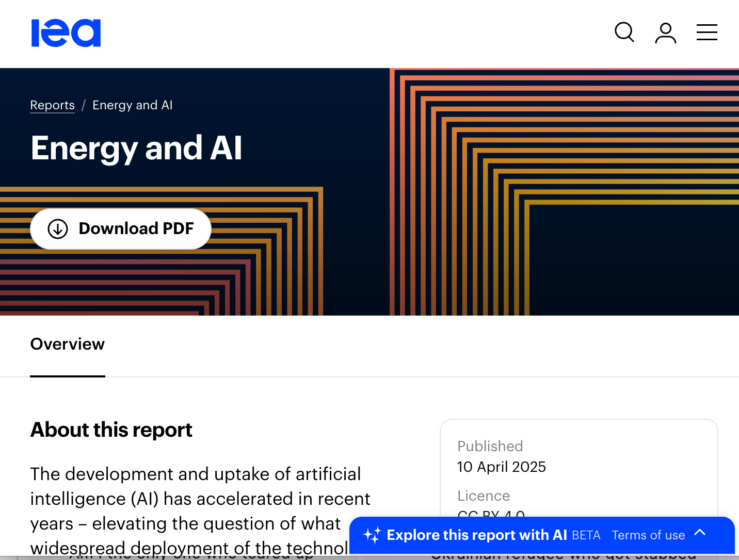This screenshot has width=739, height=560.
Task: Click the Energy and AI page title
Action: click(x=136, y=149)
